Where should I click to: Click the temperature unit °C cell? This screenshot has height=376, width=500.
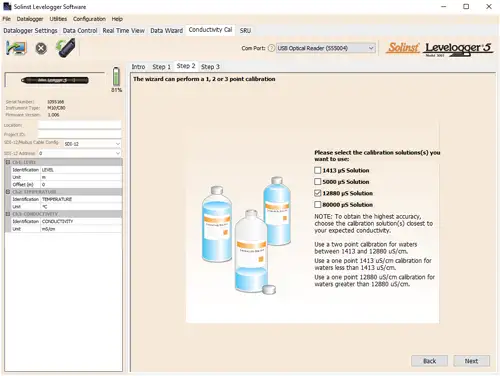point(81,206)
